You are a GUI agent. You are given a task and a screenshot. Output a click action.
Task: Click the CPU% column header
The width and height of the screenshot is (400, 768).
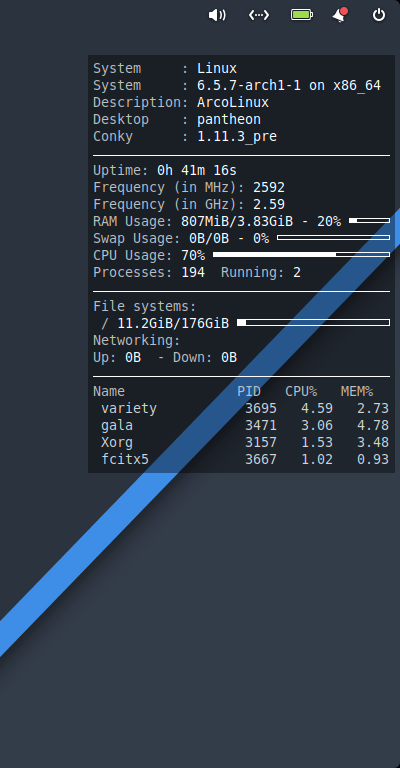click(x=301, y=391)
